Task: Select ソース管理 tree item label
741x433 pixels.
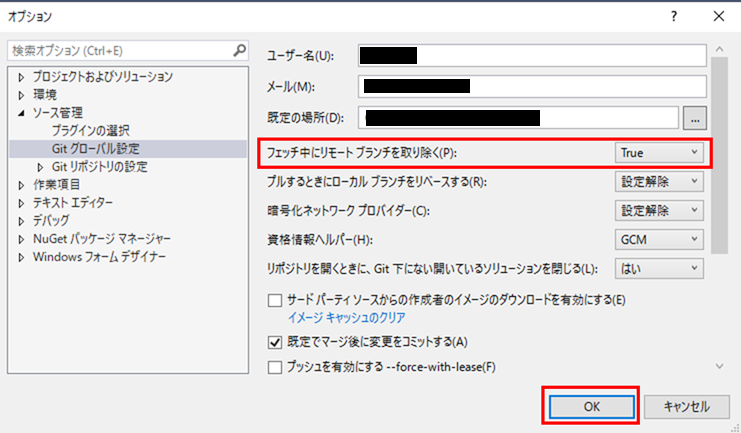Action: [58, 113]
